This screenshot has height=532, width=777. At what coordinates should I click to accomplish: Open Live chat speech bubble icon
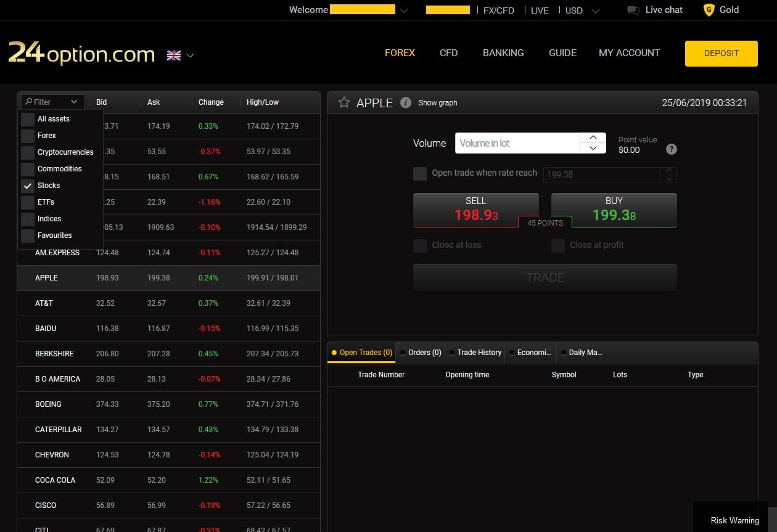(x=633, y=10)
